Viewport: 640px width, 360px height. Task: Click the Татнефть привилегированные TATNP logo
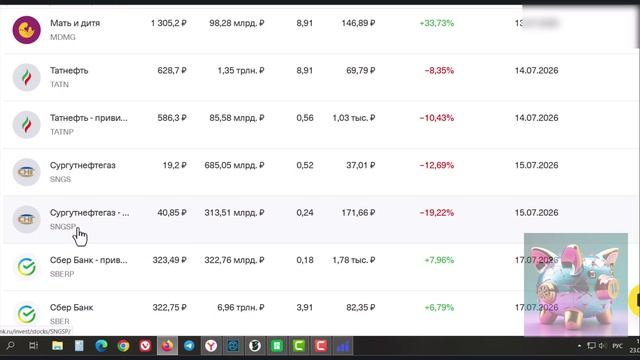[27, 124]
